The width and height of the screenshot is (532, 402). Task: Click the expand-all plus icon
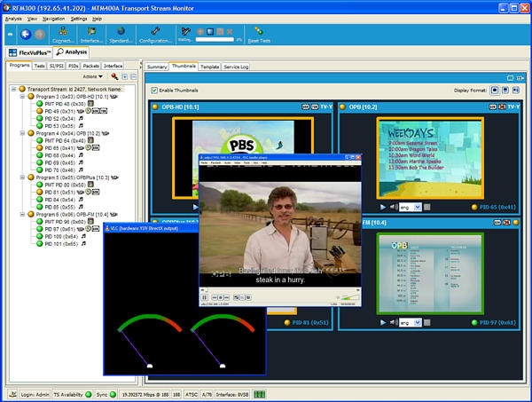[124, 77]
